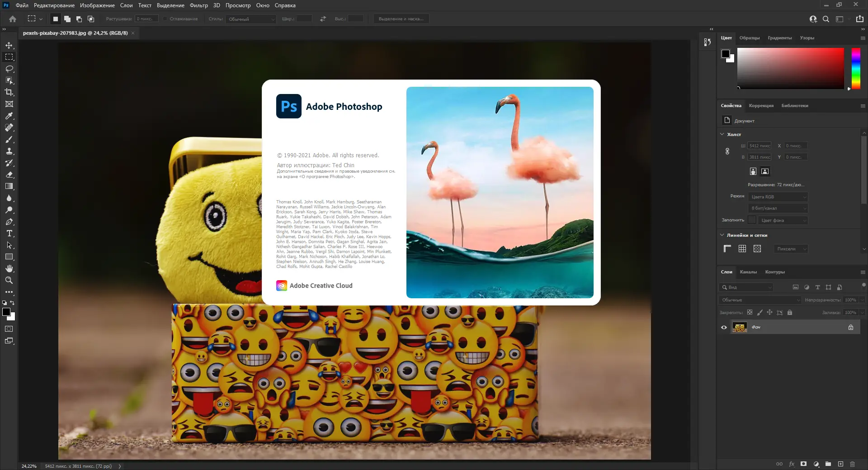
Task: Collapse the Холст section
Action: [722, 134]
